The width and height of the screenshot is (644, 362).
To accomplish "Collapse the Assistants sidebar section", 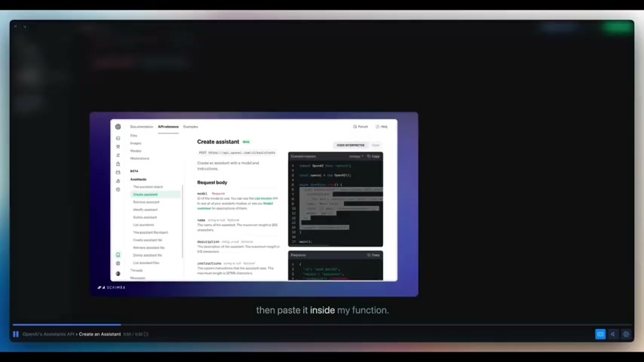I will tap(138, 179).
